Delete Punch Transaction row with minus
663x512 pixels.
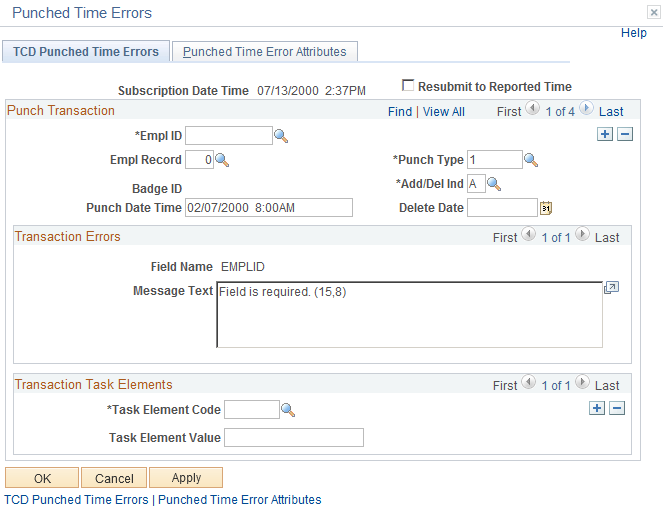click(x=625, y=134)
